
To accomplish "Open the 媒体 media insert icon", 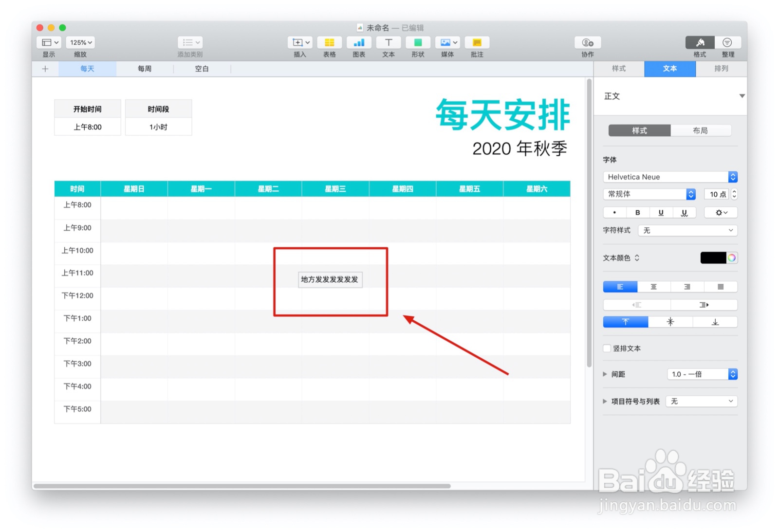I will [x=444, y=43].
